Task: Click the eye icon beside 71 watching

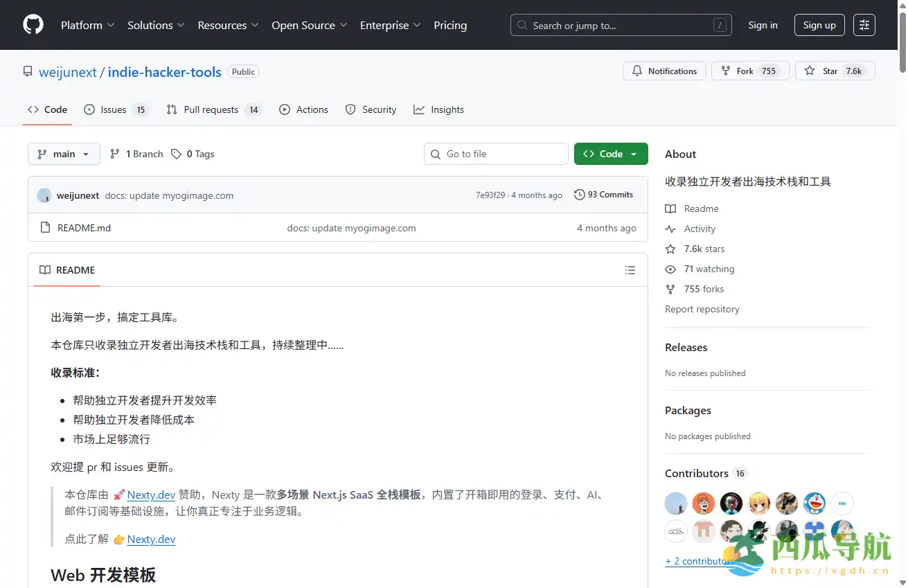Action: 670,269
